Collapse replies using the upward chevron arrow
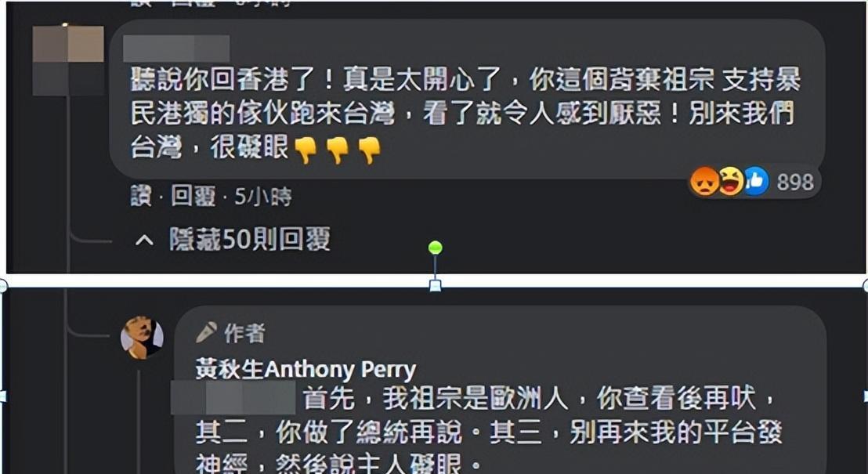 (144, 240)
